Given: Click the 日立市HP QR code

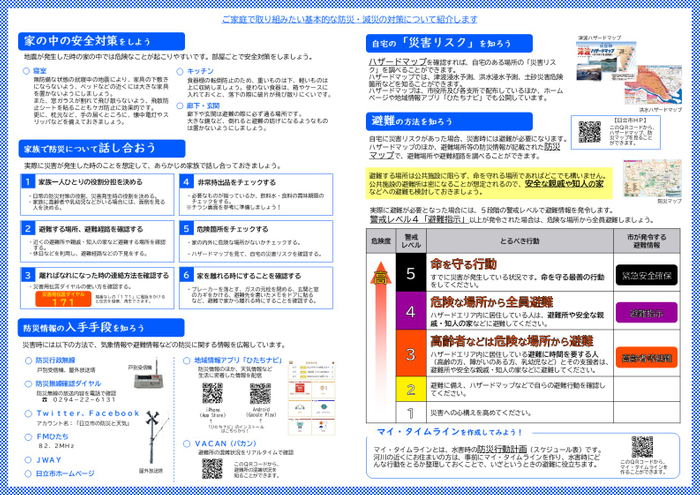Looking at the screenshot, I should point(590,132).
